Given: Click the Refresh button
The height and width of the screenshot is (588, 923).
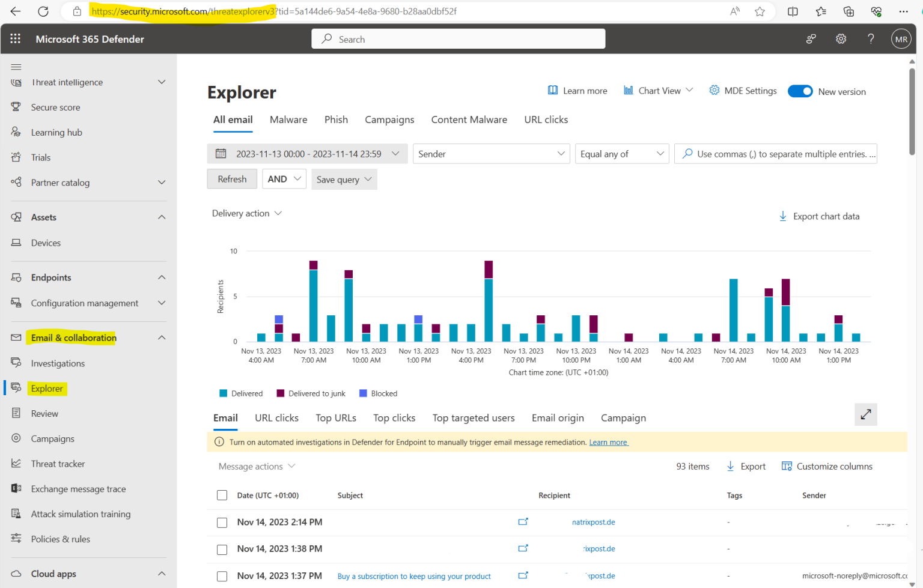Looking at the screenshot, I should [x=232, y=178].
